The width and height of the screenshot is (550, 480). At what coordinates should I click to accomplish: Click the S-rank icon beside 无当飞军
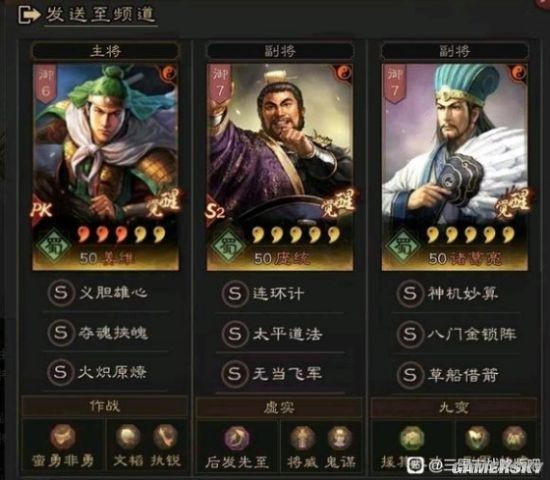point(235,374)
